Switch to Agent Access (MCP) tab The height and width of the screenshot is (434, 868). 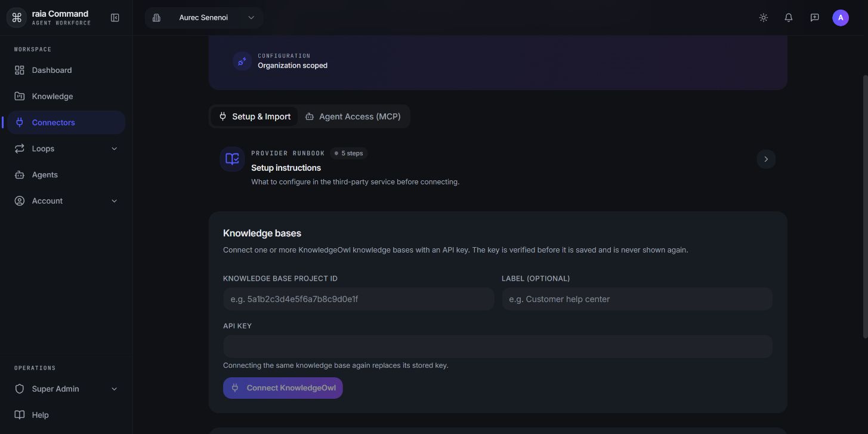pyautogui.click(x=353, y=116)
